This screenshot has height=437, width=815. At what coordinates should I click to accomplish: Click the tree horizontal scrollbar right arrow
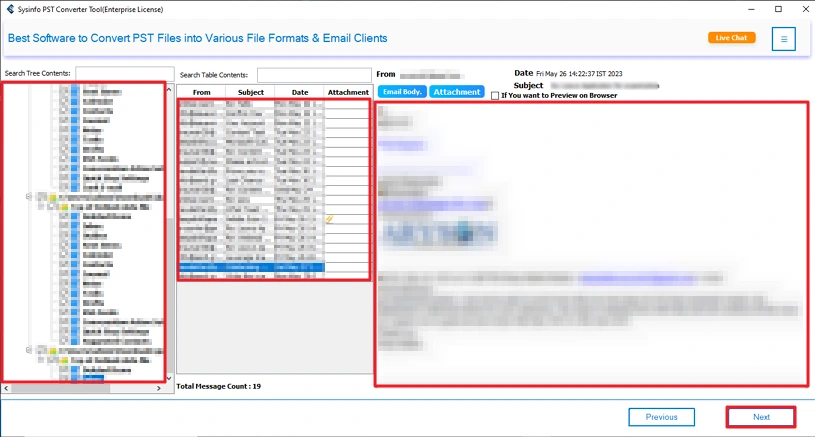(159, 388)
